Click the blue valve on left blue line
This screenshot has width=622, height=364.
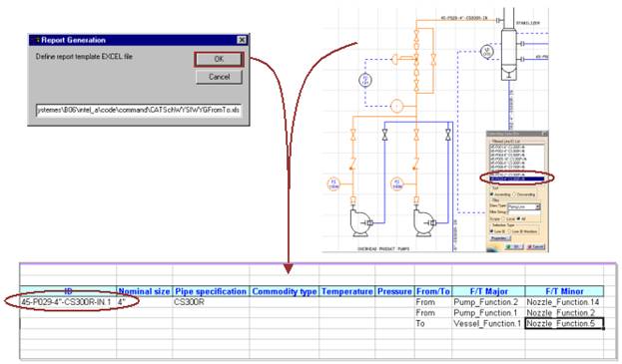(384, 135)
